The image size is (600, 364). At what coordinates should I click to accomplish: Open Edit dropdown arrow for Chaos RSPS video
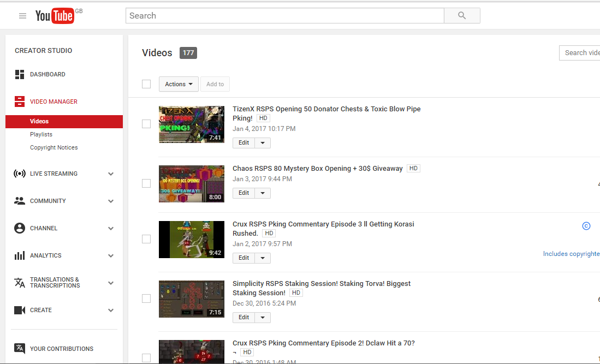(263, 193)
